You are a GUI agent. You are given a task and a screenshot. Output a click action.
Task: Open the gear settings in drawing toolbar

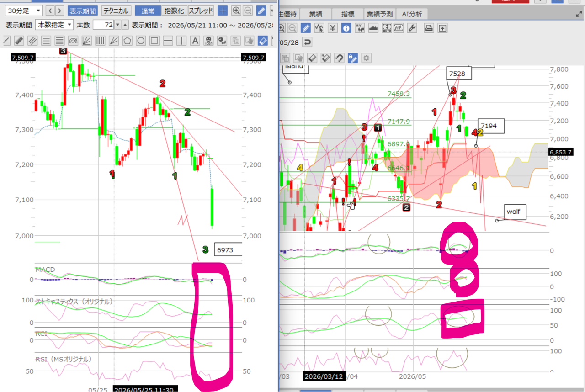(x=367, y=58)
